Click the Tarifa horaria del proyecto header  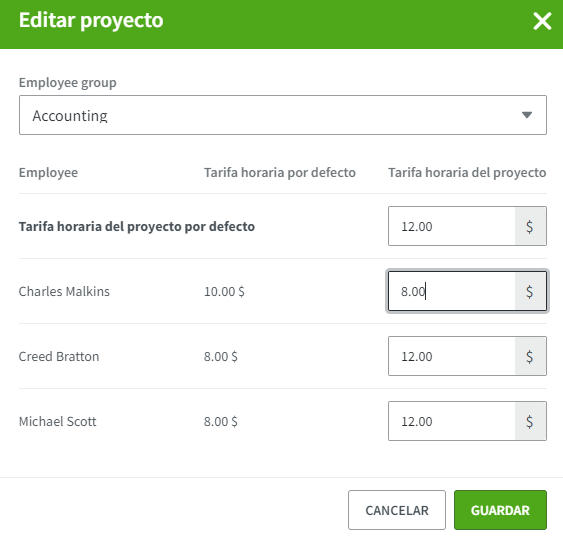point(467,173)
